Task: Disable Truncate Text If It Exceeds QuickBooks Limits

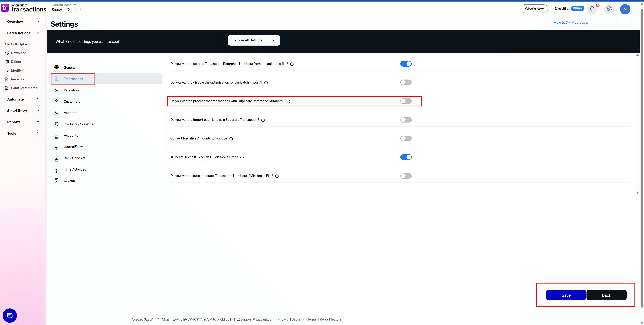Action: click(x=406, y=157)
